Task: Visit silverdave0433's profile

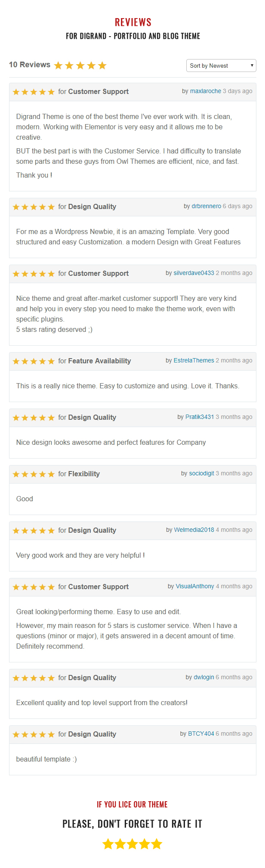Action: tap(194, 273)
